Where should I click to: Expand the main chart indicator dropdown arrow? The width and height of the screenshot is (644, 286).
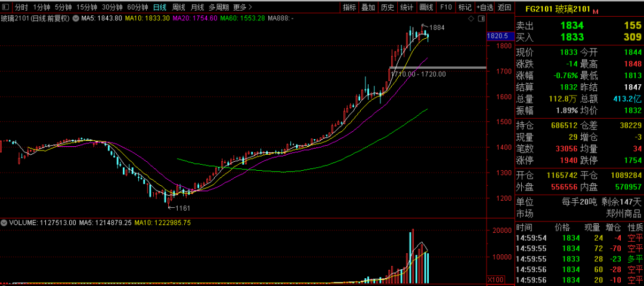coord(76,18)
